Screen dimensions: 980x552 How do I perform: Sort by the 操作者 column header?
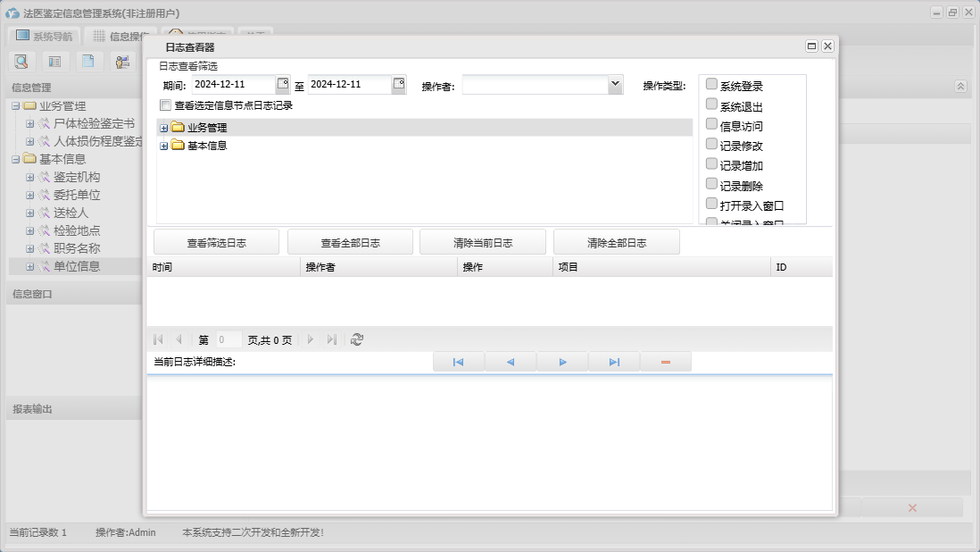point(378,267)
